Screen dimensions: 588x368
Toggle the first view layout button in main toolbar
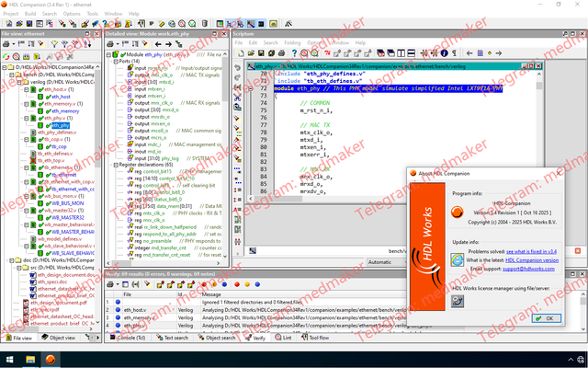tap(220, 24)
